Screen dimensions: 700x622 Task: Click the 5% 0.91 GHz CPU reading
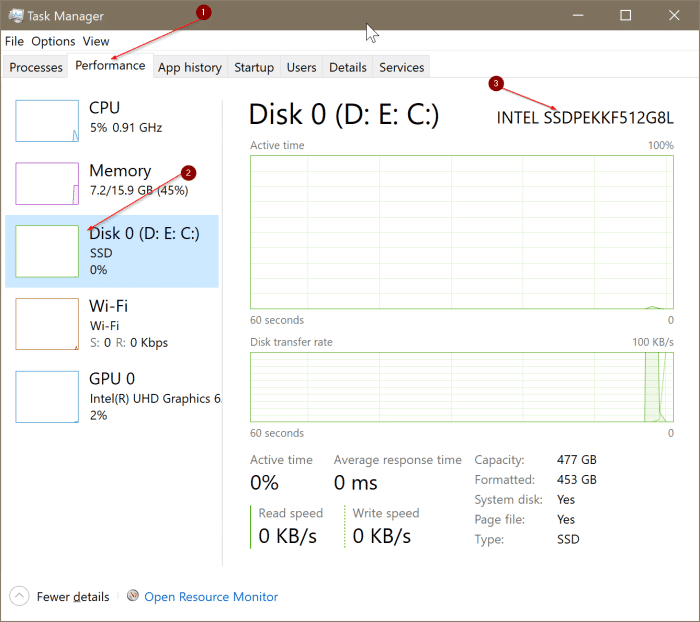click(126, 128)
